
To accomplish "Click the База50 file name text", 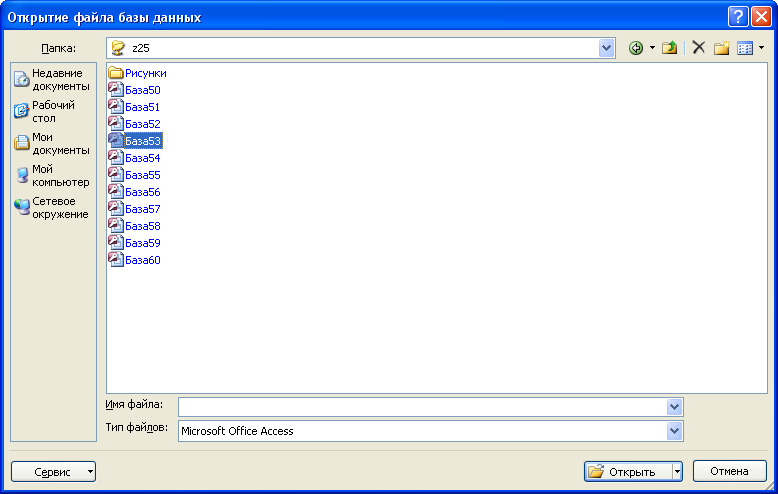I will pos(143,90).
